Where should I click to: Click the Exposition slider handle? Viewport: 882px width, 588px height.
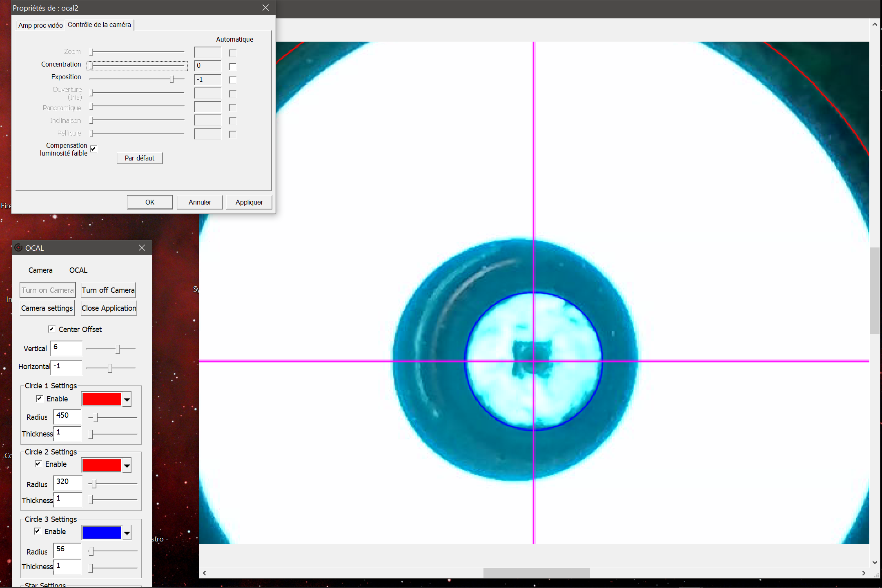[172, 79]
